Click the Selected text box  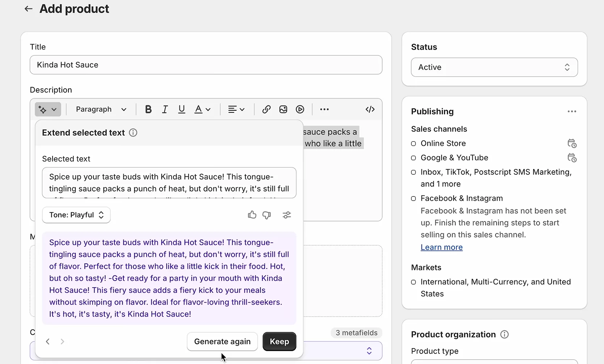[x=169, y=183]
